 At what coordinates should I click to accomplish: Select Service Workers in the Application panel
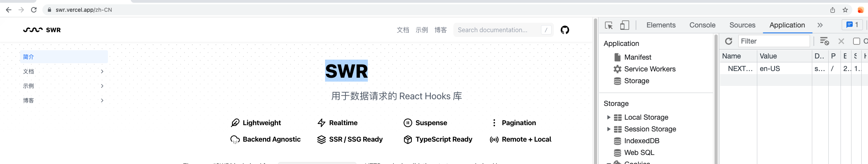(x=650, y=69)
